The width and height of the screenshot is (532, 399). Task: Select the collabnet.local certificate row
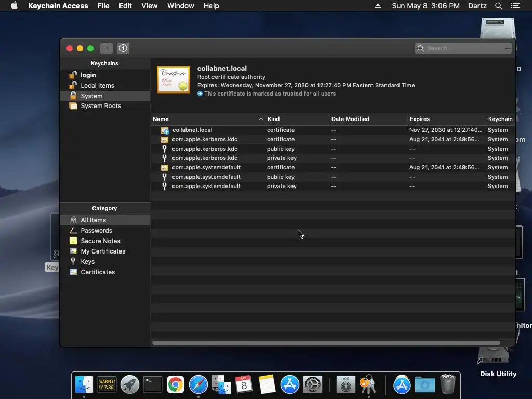click(332, 130)
